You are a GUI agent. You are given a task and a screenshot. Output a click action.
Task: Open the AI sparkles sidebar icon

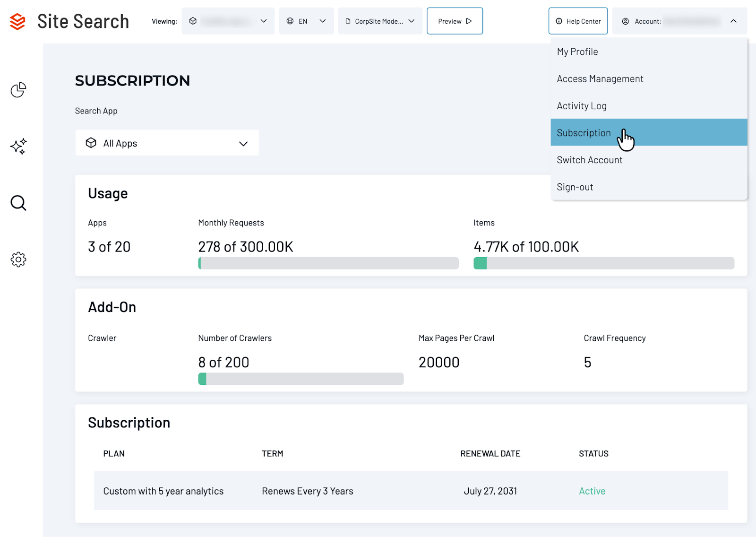pos(18,147)
